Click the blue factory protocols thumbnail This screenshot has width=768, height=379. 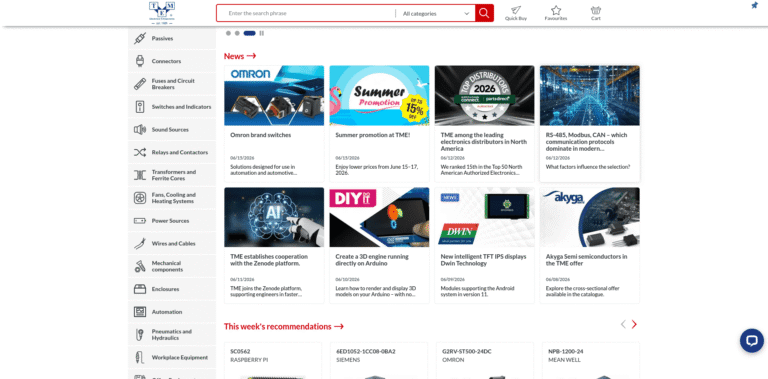[x=590, y=95]
